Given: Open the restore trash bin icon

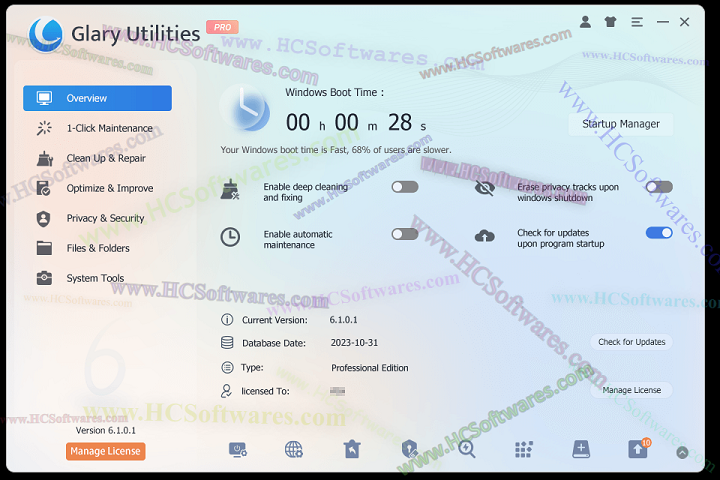Looking at the screenshot, I should pyautogui.click(x=352, y=449).
